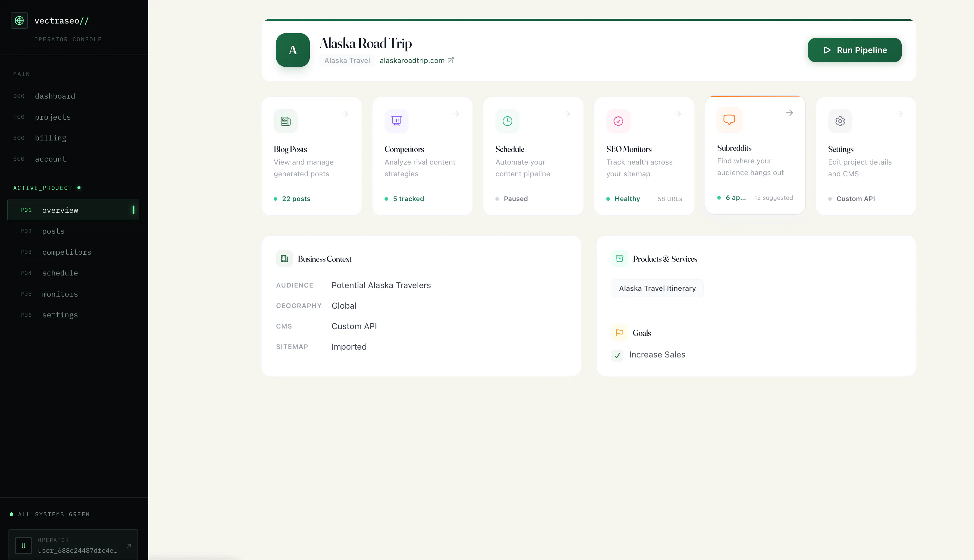Open projects in main navigation
974x560 pixels.
73,117
